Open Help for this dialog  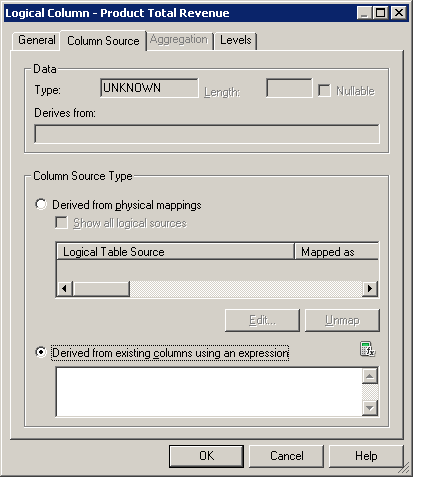[366, 456]
